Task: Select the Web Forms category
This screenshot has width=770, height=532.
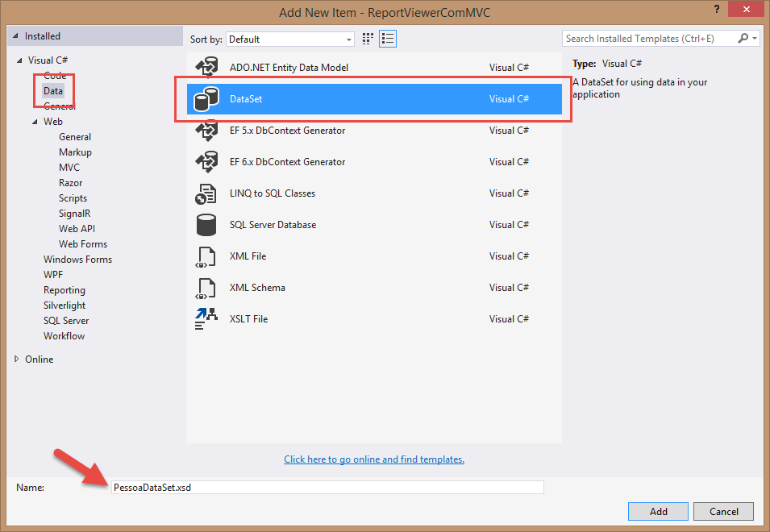Action: click(x=82, y=244)
